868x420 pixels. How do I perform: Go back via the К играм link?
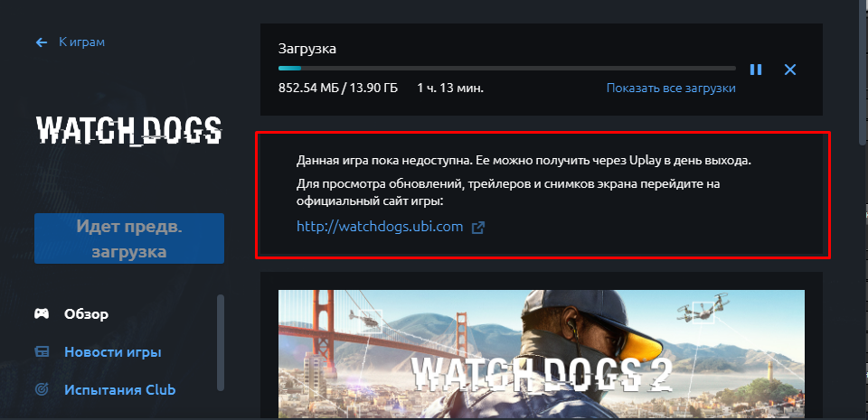tap(81, 42)
